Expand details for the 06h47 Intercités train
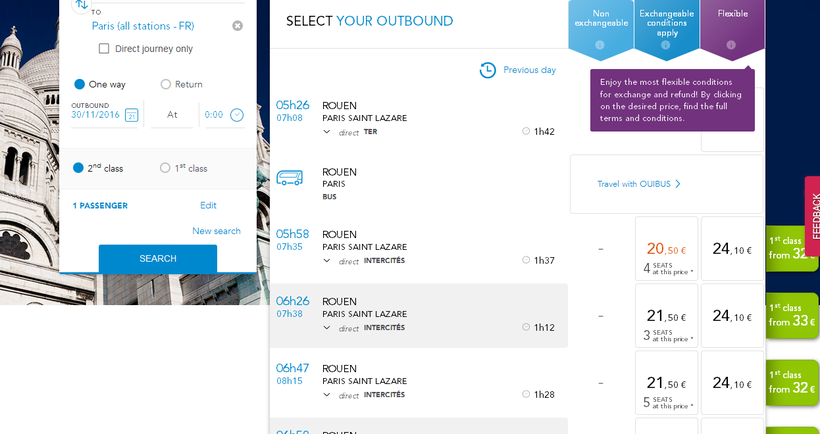The width and height of the screenshot is (820, 434). (327, 395)
